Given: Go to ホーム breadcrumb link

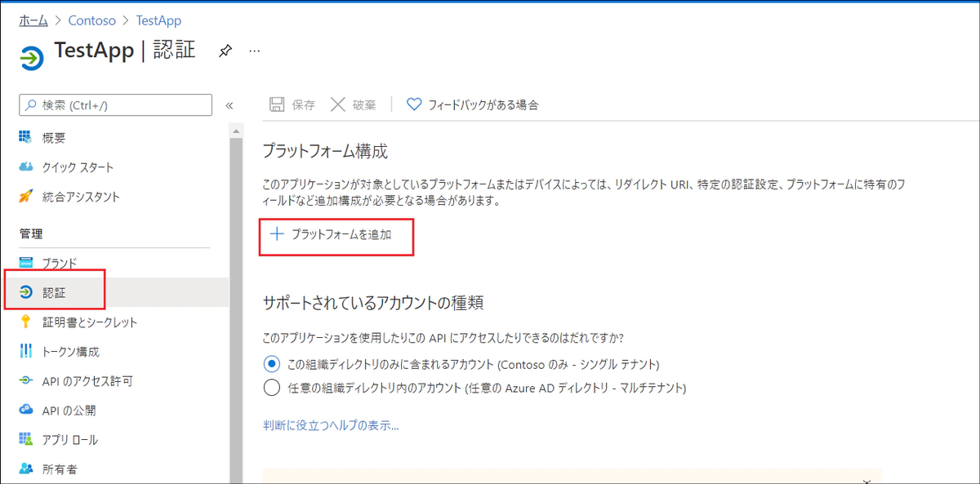Looking at the screenshot, I should 33,20.
